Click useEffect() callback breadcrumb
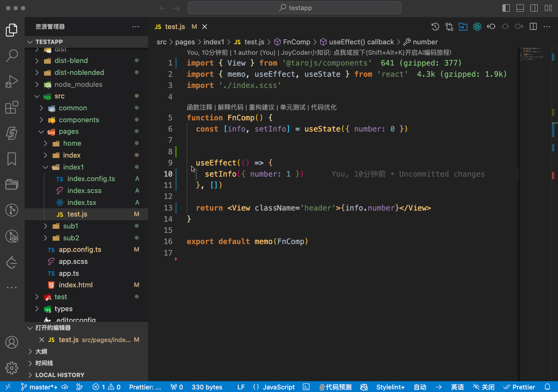Screen dimensions: 558x392 pyautogui.click(x=357, y=42)
